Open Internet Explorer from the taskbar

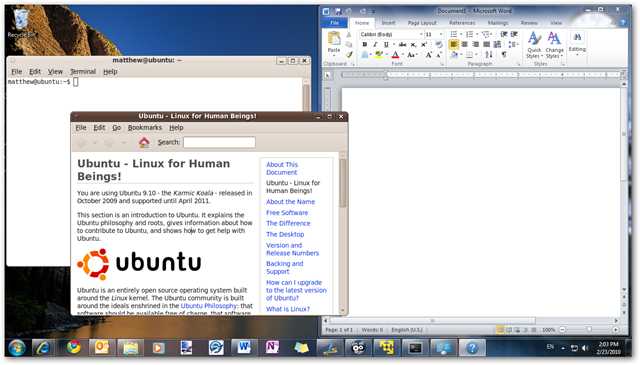pyautogui.click(x=43, y=347)
